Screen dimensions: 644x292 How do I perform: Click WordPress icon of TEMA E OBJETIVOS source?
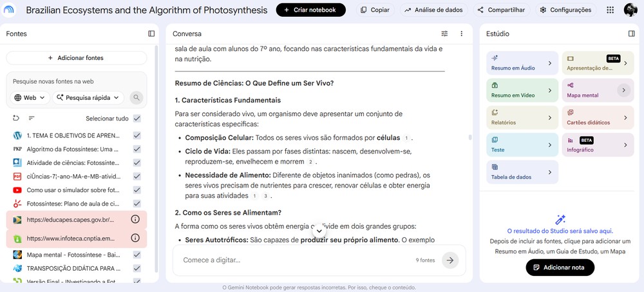pos(17,135)
